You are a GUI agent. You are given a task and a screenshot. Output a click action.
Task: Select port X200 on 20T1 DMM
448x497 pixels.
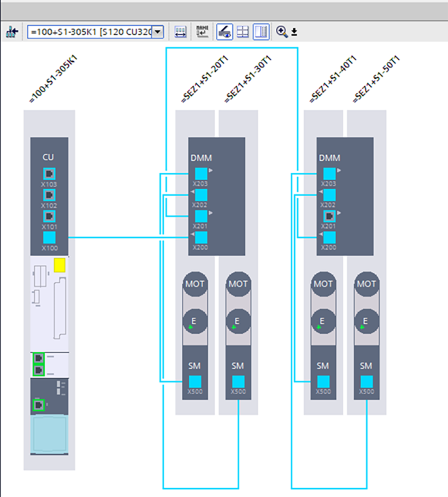pyautogui.click(x=201, y=237)
